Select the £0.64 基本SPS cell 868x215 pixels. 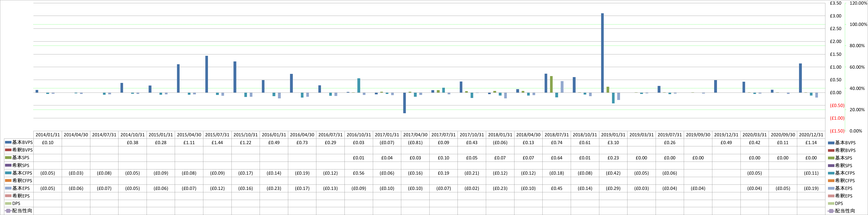coord(557,158)
